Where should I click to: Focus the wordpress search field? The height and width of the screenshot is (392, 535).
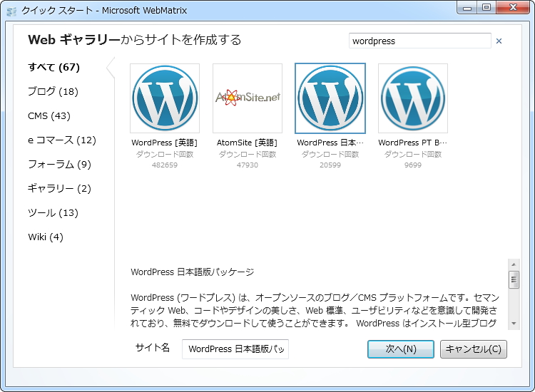pos(419,41)
